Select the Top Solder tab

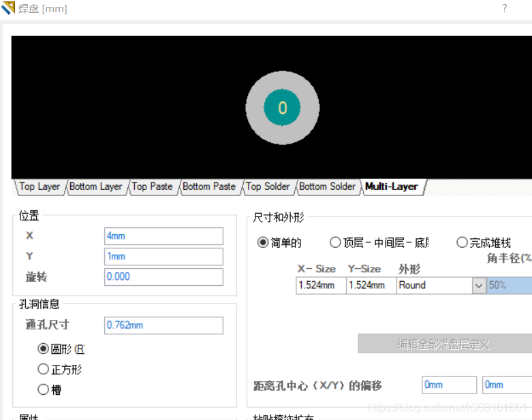click(268, 187)
